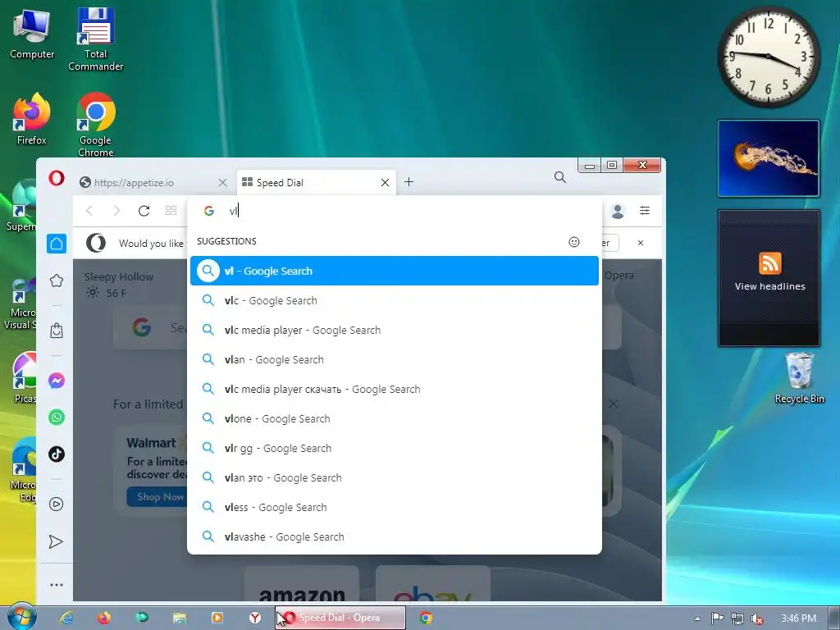Open Chrome from the taskbar
This screenshot has height=630, width=840.
[x=426, y=618]
